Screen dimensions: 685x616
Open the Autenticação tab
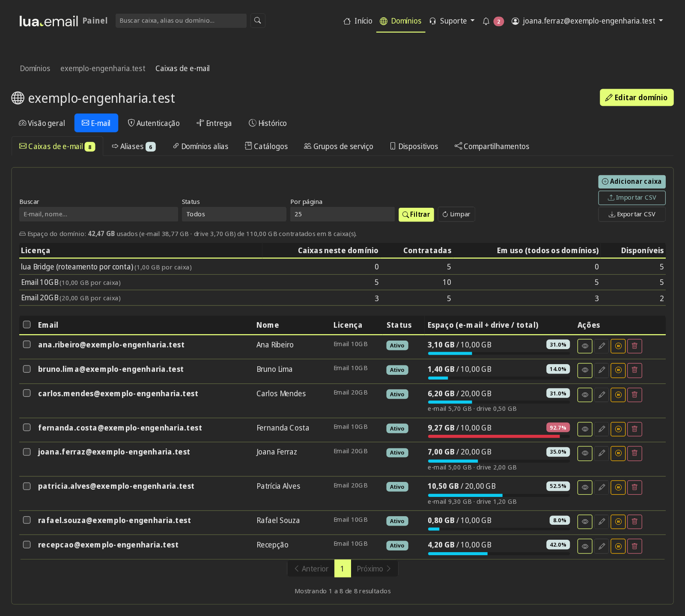(x=154, y=123)
